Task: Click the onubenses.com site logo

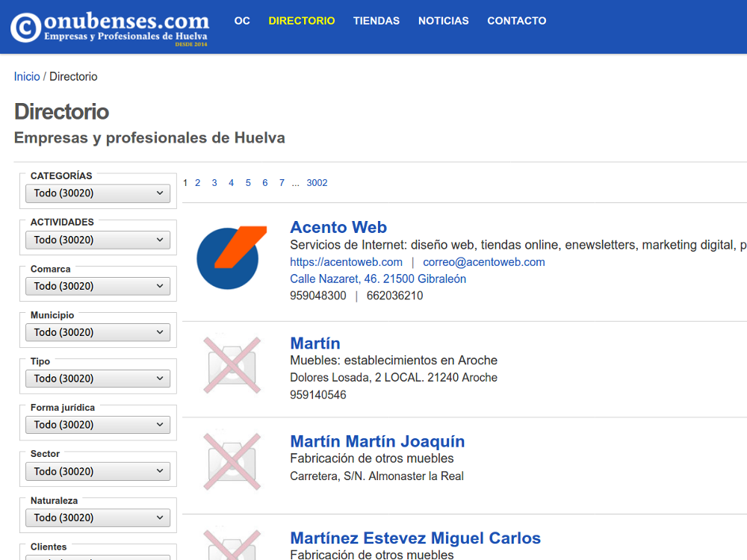Action: pos(110,28)
